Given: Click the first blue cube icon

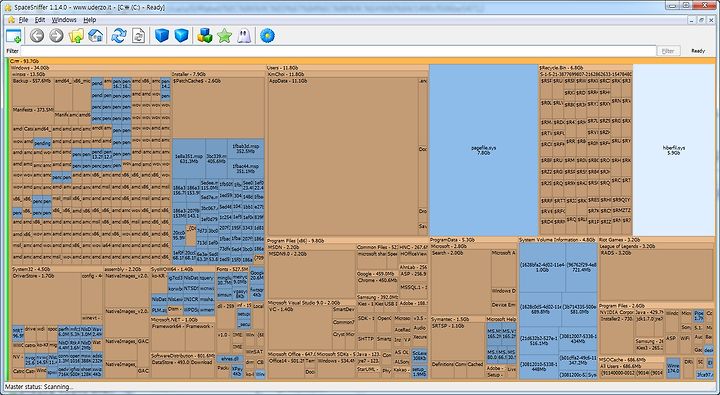Looking at the screenshot, I should point(162,35).
